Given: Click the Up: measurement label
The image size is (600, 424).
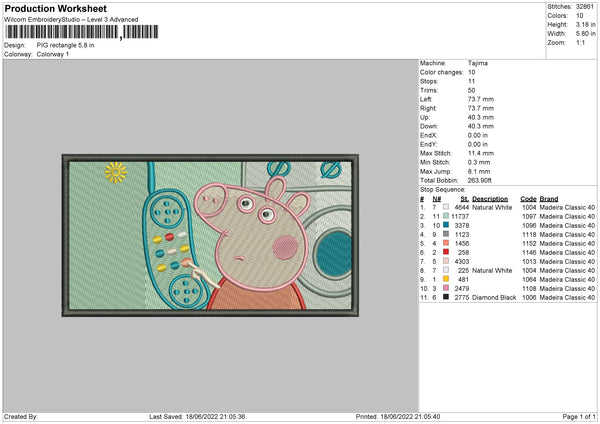Looking at the screenshot, I should (x=424, y=117).
